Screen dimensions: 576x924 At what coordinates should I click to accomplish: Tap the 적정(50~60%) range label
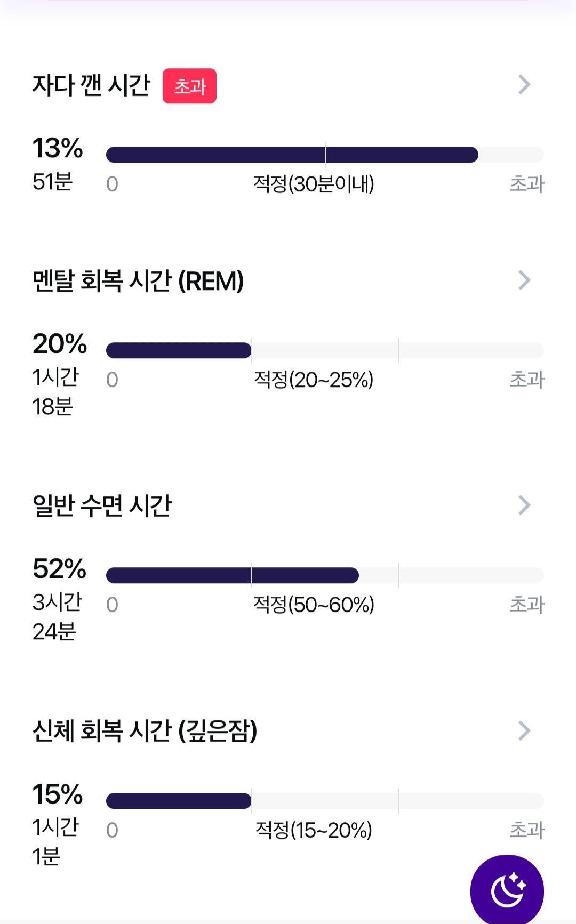(314, 605)
